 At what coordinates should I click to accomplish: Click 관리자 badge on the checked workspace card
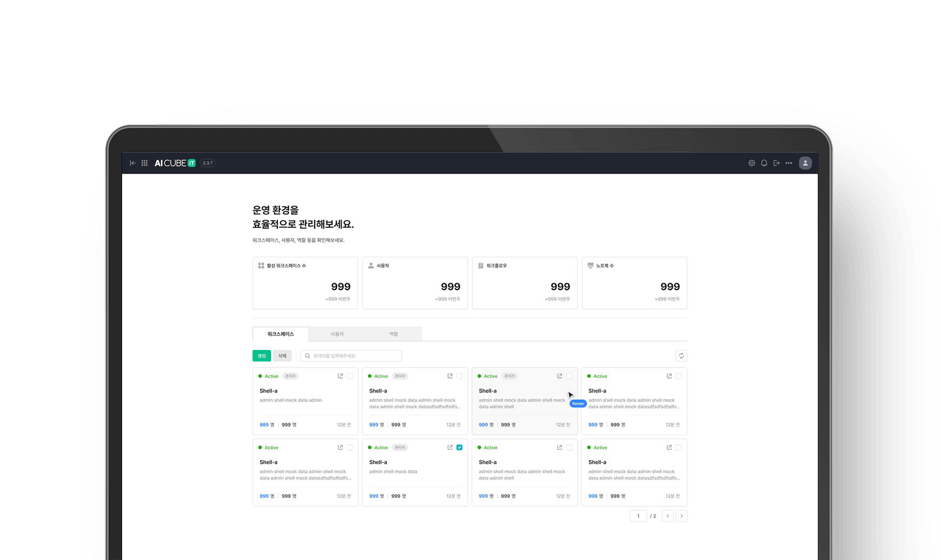[400, 447]
